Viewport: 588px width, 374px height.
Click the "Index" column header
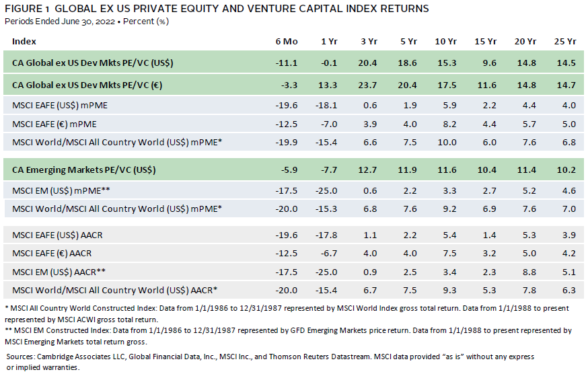(24, 41)
